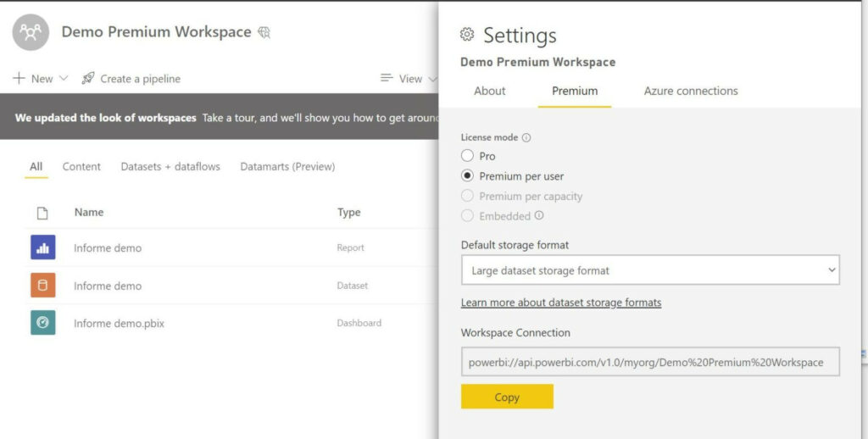The width and height of the screenshot is (868, 439).
Task: Open Learn more about dataset storage formats
Action: point(561,303)
